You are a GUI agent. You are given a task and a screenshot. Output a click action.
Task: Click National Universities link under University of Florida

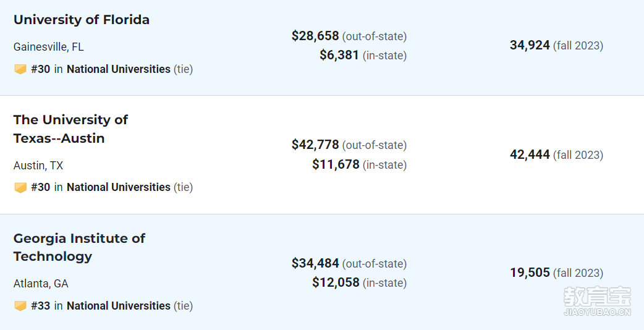[x=119, y=69]
